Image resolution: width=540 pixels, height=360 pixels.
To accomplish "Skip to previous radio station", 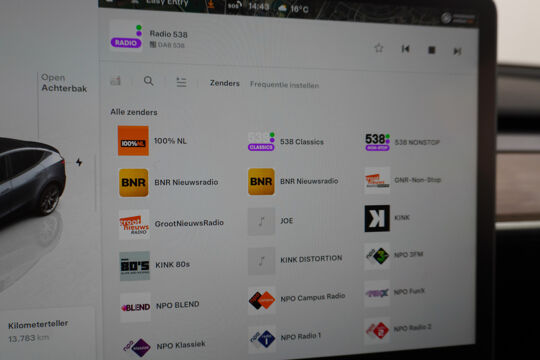I will coord(405,49).
